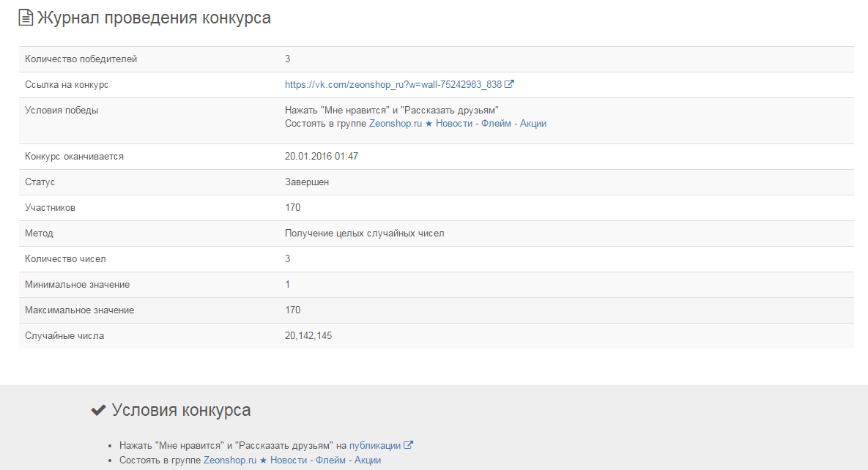Click the "Участников" label

coord(50,208)
